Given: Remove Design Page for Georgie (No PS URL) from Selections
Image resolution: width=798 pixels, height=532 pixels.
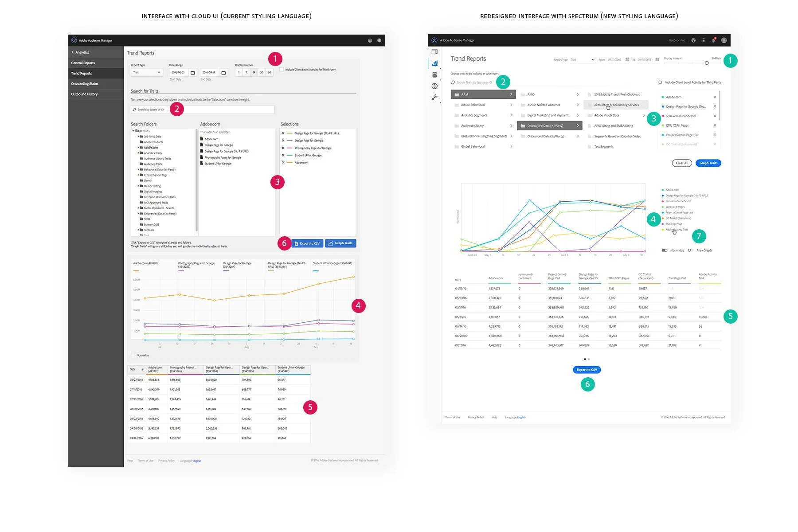Looking at the screenshot, I should click(x=283, y=133).
